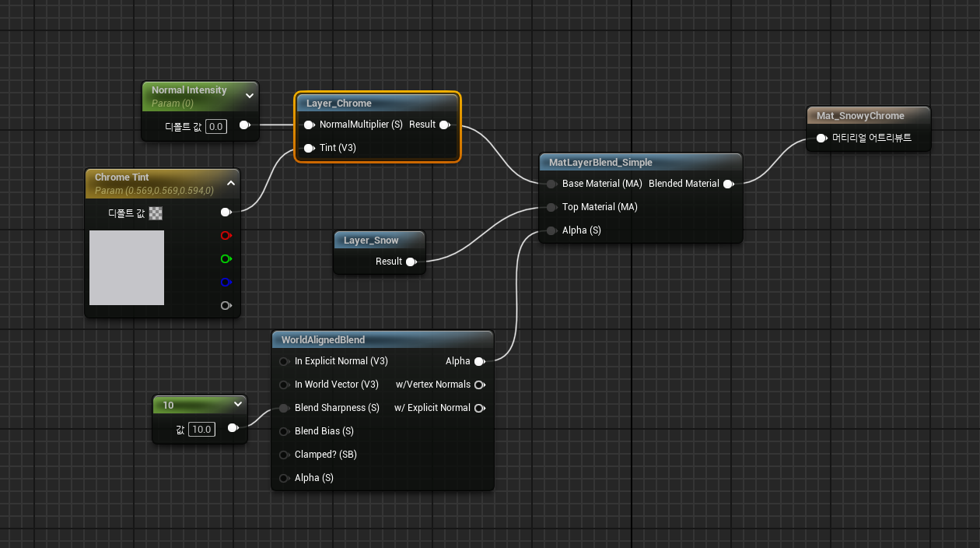
Task: Click the Chrome Tint default color swatch
Action: 156,213
